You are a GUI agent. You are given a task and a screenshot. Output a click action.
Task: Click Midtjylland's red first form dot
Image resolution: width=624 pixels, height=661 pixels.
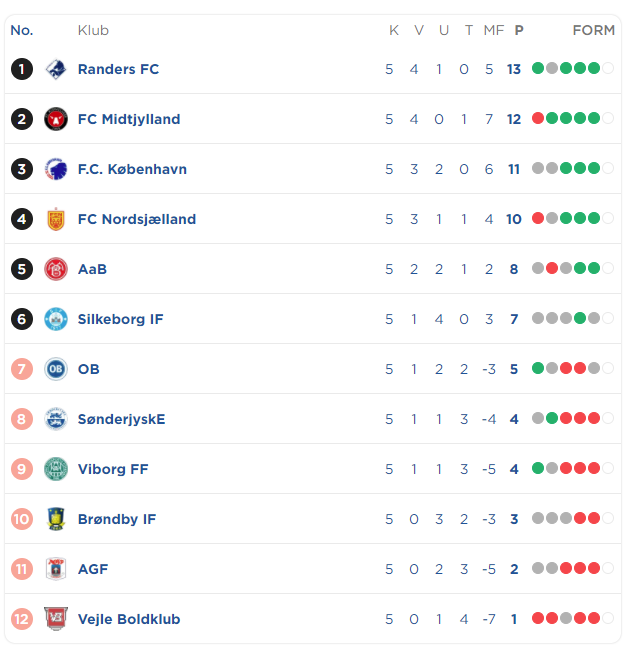538,118
